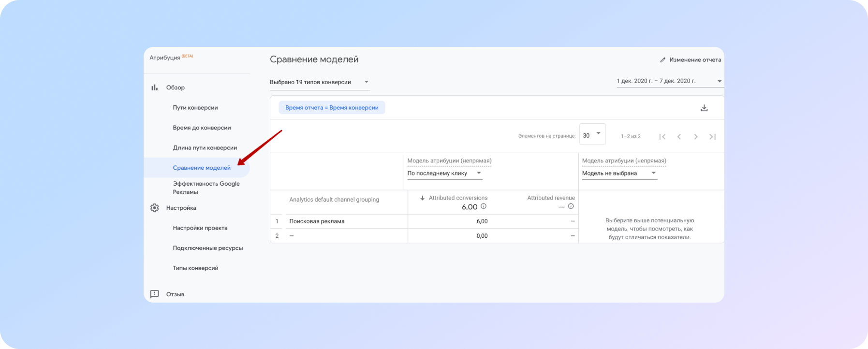868x349 pixels.
Task: Open the conversion types dropdown
Action: (320, 82)
